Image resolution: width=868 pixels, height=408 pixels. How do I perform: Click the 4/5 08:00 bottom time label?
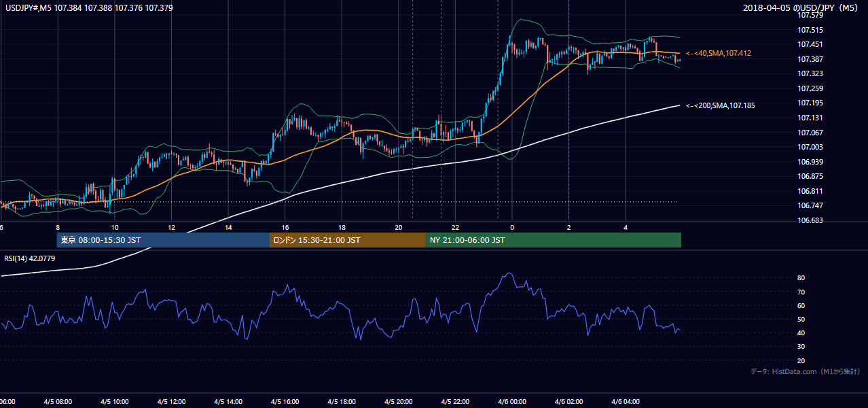58,402
